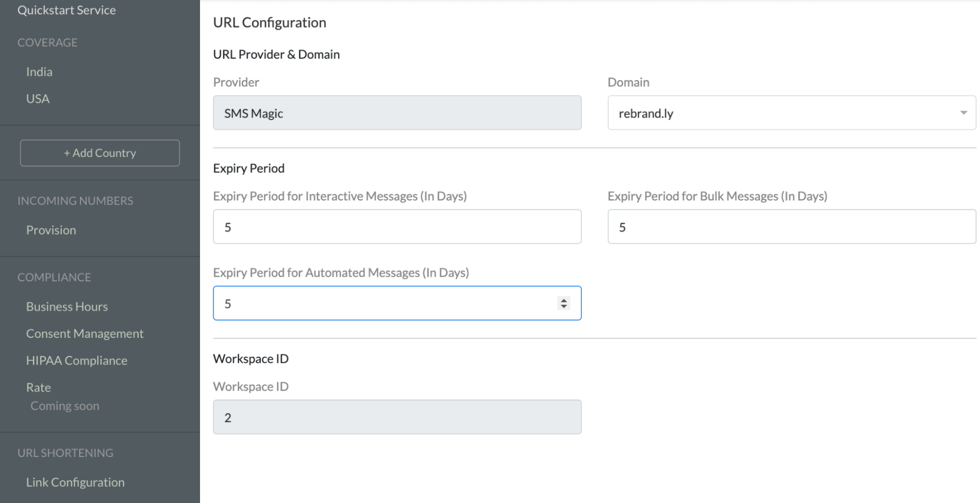Click the disabled Provider field showing SMS Magic

click(x=397, y=113)
